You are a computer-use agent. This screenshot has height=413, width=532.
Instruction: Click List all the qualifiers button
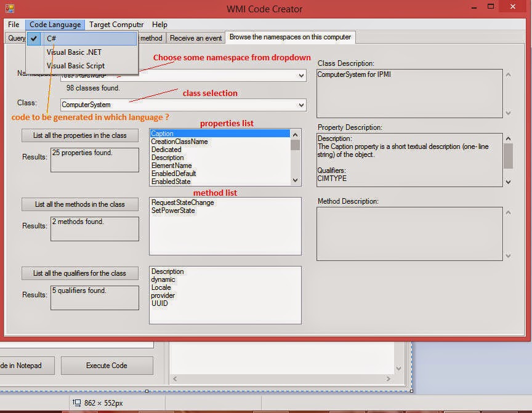click(x=79, y=273)
